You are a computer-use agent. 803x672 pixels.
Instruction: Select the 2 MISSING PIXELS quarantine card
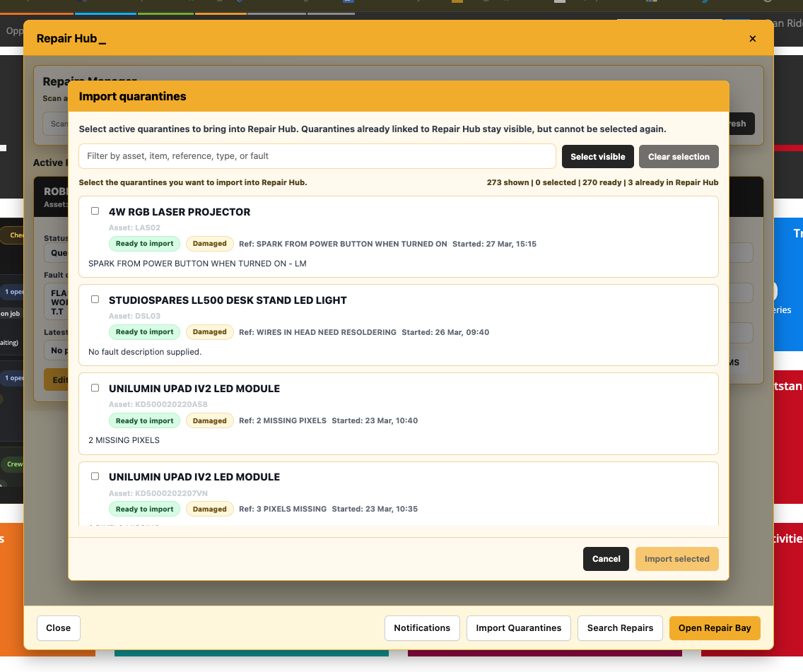point(399,415)
